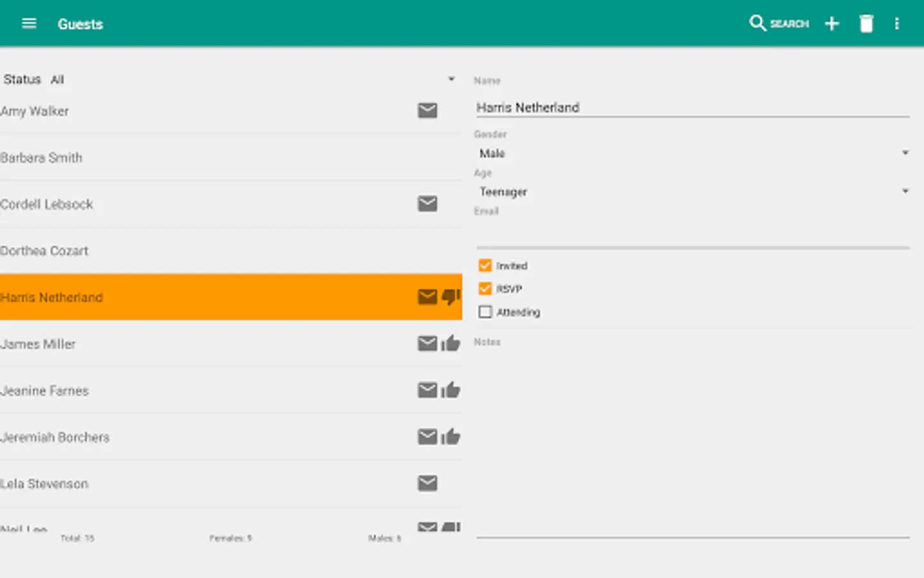Click envelope icon for Cordell Lebsock
Image resolution: width=924 pixels, height=578 pixels.
[427, 204]
